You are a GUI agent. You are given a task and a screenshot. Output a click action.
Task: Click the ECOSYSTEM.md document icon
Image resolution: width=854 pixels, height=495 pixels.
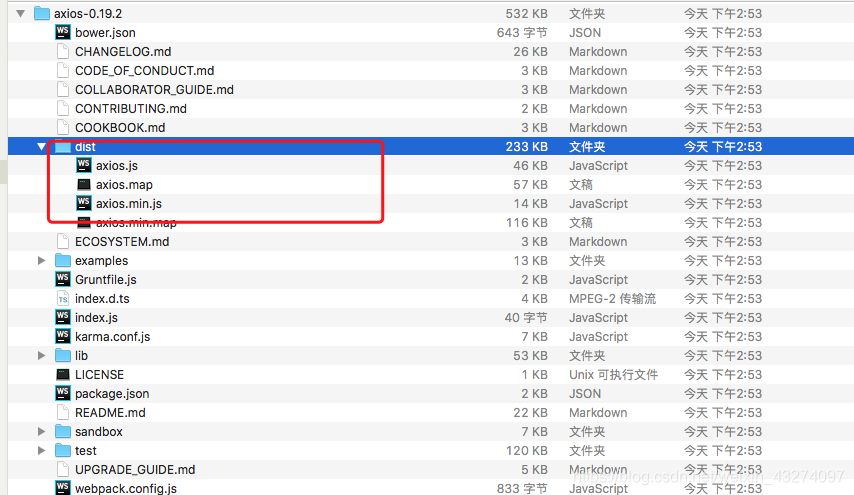(x=63, y=241)
